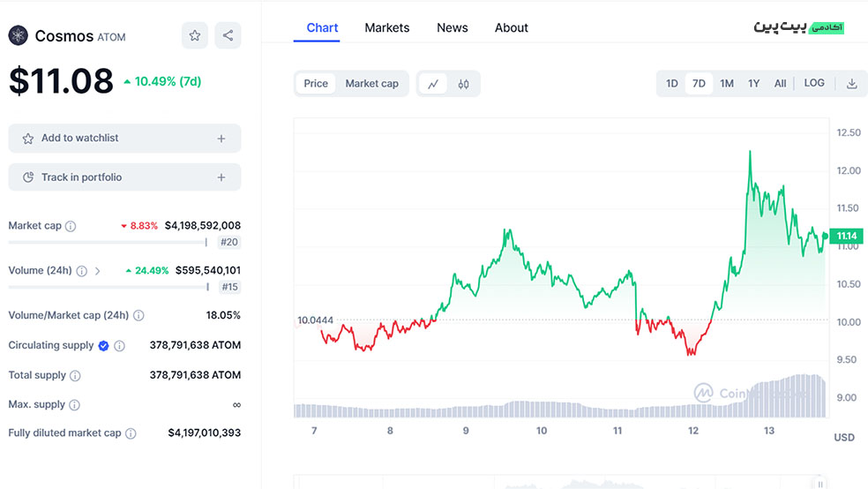Expand Add to watlist plus sign
Viewport: 868px width, 489px height.
coord(221,139)
